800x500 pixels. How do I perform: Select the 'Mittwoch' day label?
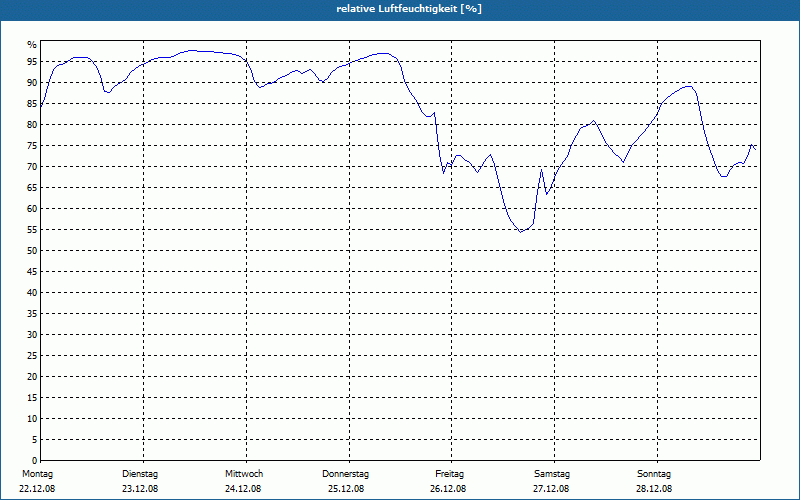[x=244, y=474]
